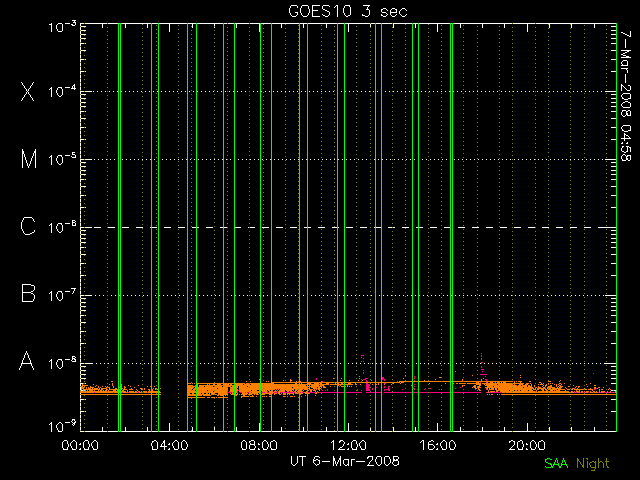Click the 04:00 time axis label

169,444
